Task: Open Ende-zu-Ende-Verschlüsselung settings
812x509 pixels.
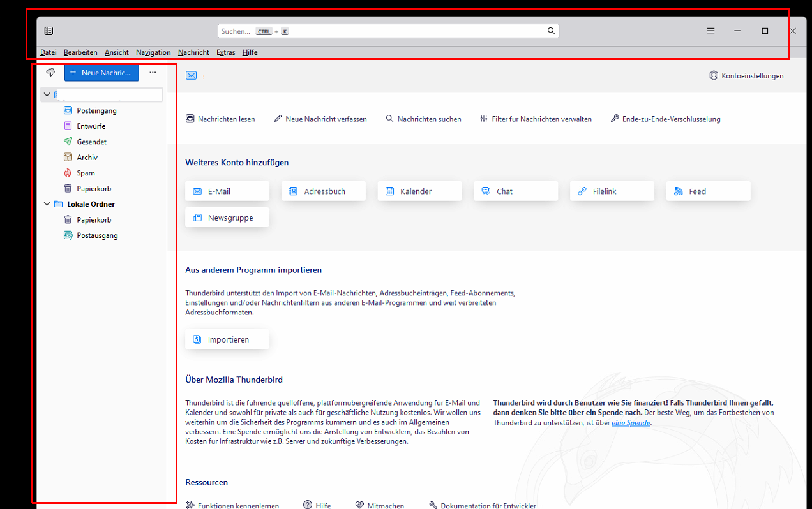Action: click(x=665, y=119)
